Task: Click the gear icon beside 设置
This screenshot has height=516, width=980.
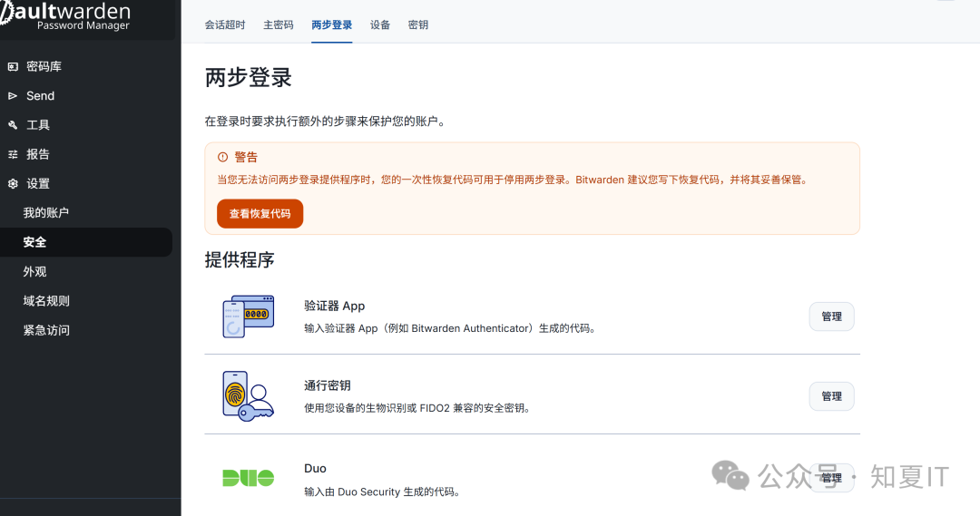Action: [x=13, y=184]
